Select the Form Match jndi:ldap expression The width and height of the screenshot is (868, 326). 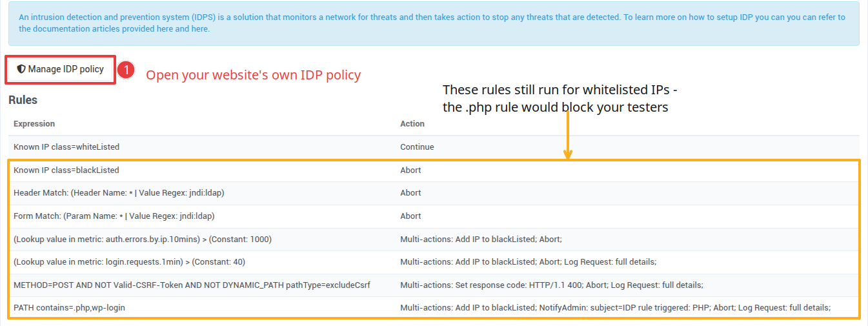(114, 216)
